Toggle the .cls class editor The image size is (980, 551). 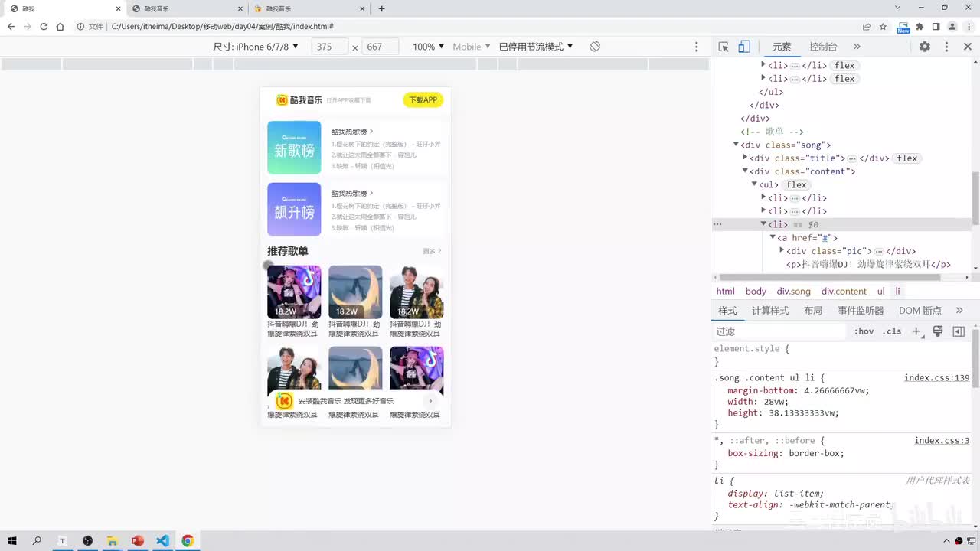click(892, 331)
